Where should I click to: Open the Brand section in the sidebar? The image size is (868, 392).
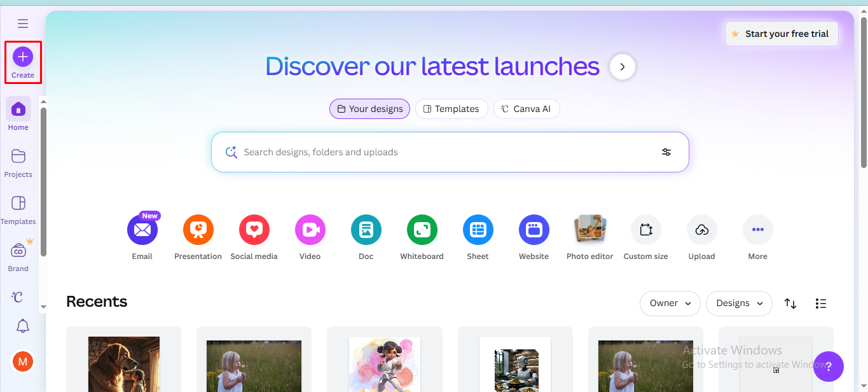[18, 254]
